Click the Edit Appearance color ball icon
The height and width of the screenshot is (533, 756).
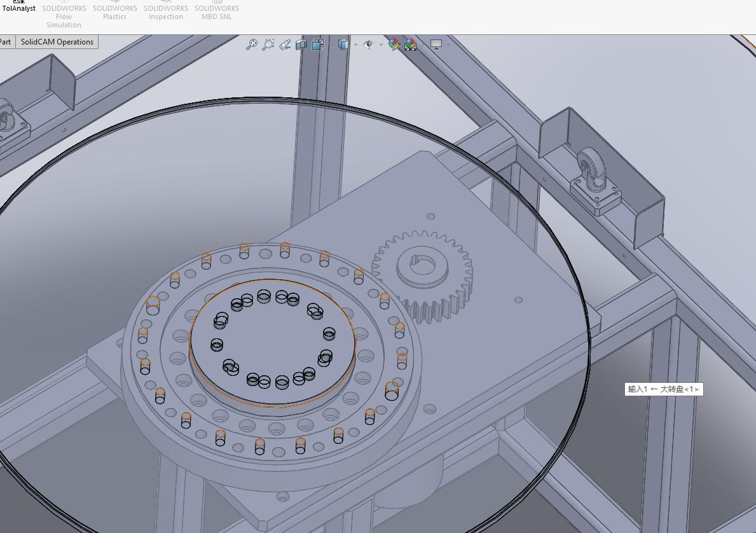[x=394, y=45]
